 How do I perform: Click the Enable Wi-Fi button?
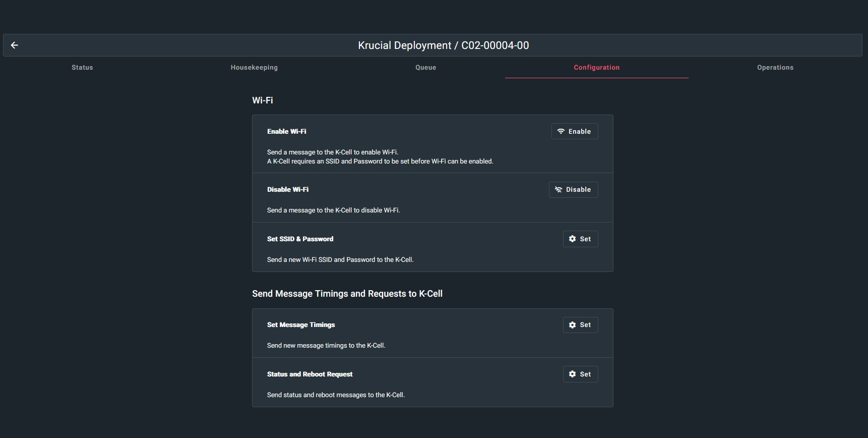(x=575, y=131)
